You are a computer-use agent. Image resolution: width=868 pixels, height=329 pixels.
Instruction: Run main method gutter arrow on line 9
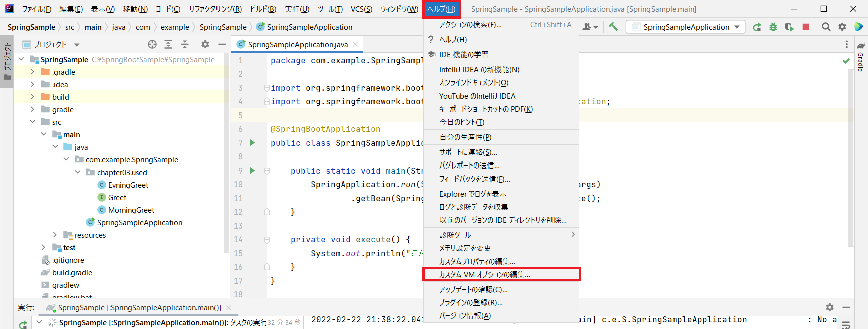click(x=252, y=171)
